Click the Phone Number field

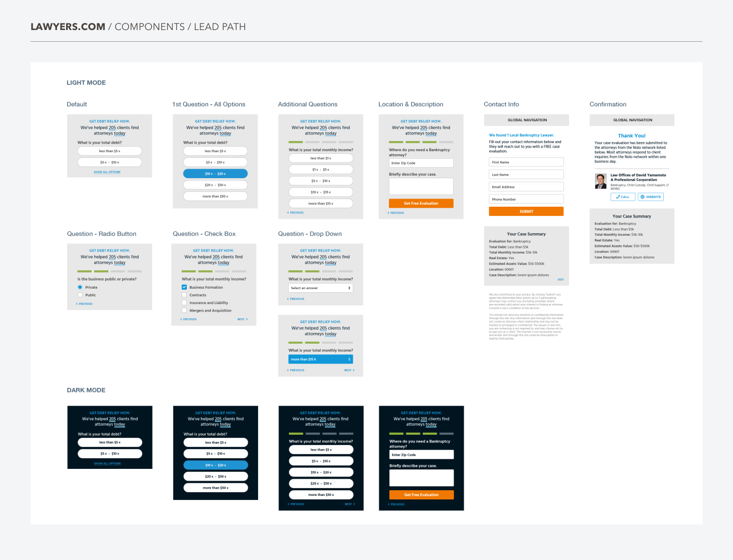pos(526,199)
